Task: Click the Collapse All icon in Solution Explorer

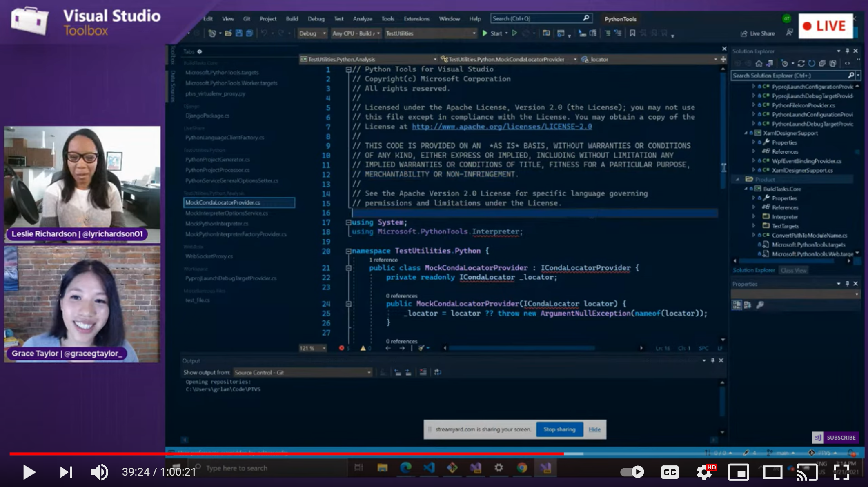Action: coord(822,63)
